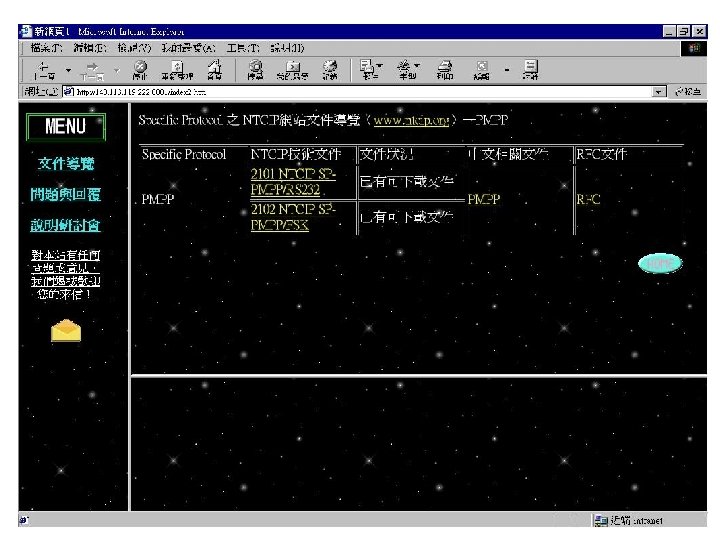720x540 pixels.
Task: Click the Forward toolbar button
Action: click(x=92, y=70)
